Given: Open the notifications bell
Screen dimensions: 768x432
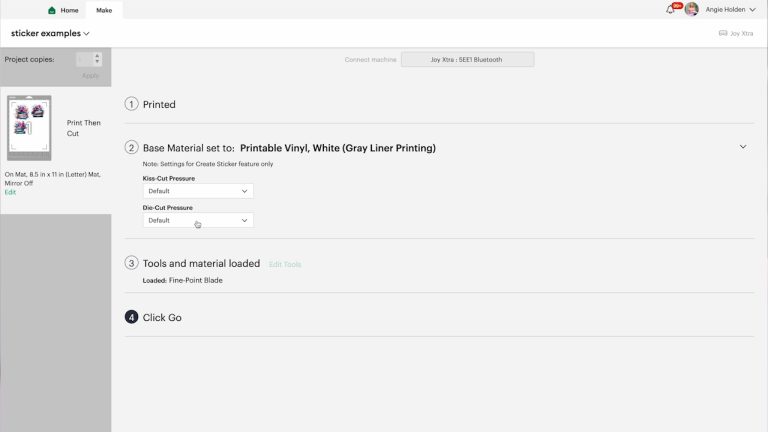Looking at the screenshot, I should tap(671, 10).
